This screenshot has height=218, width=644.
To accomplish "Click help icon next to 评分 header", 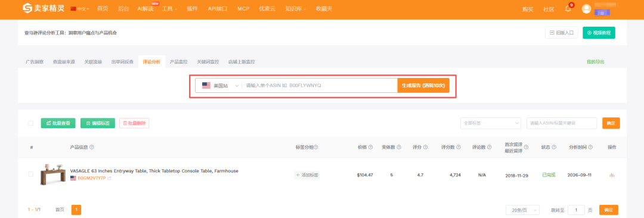I will click(425, 147).
